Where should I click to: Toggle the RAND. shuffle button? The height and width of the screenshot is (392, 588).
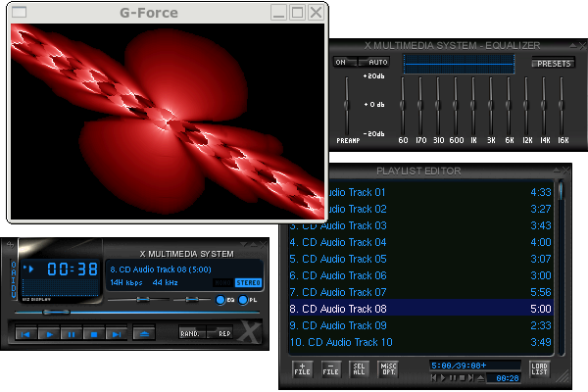point(192,333)
